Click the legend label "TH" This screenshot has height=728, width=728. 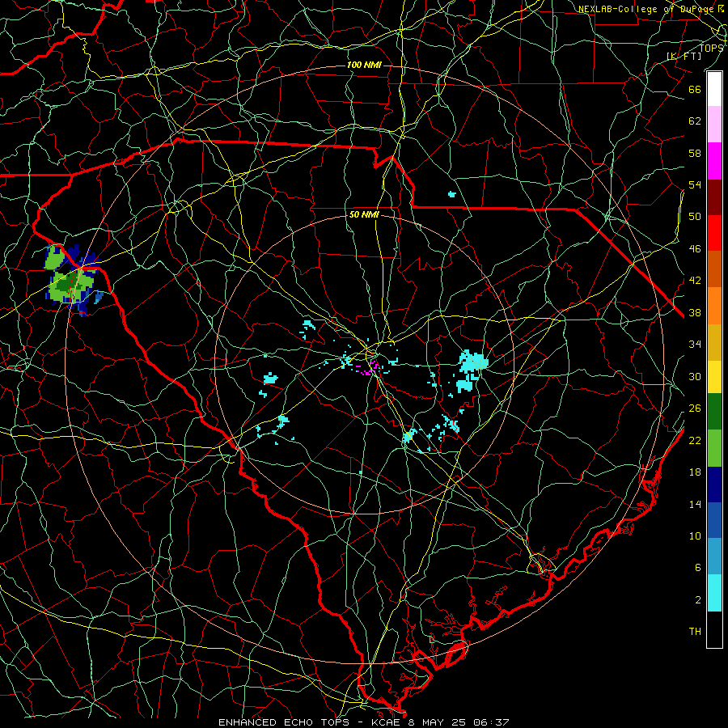[695, 632]
